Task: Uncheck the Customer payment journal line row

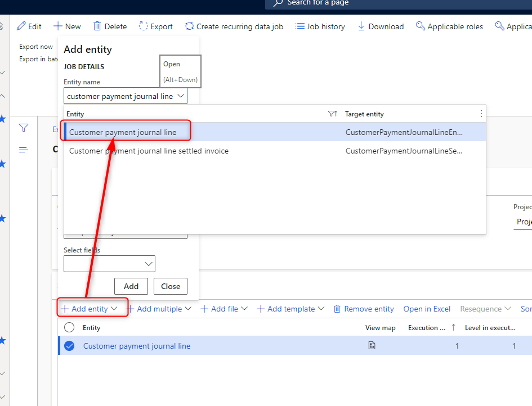Action: 69,346
